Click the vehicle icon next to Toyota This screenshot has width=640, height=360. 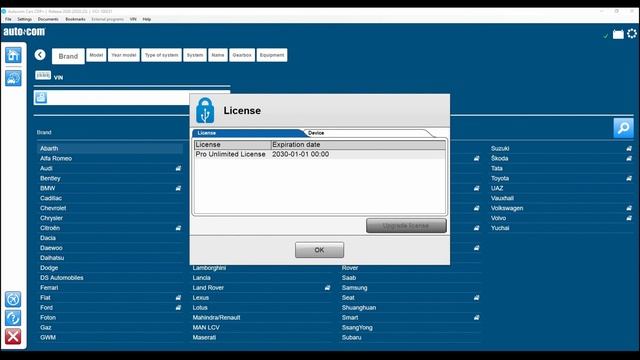tap(629, 178)
